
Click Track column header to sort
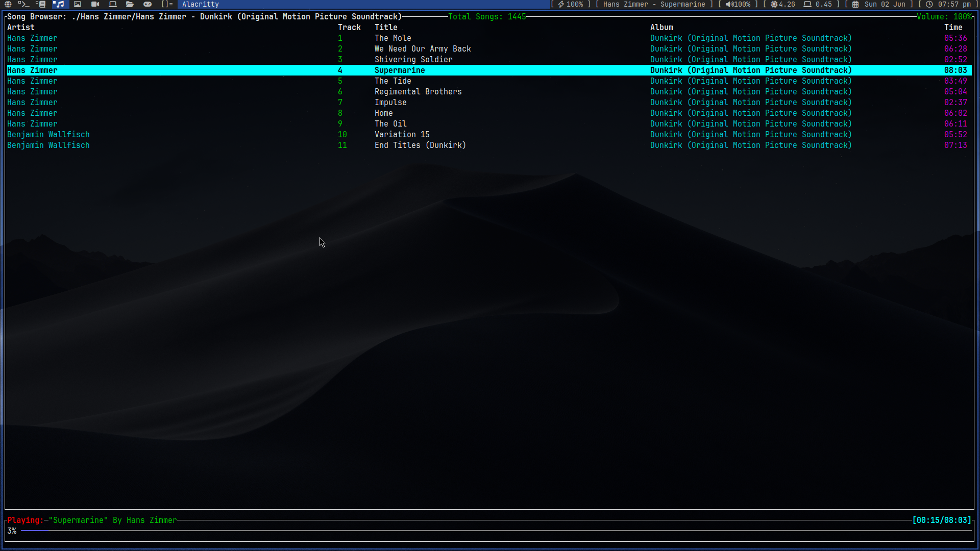pyautogui.click(x=349, y=27)
